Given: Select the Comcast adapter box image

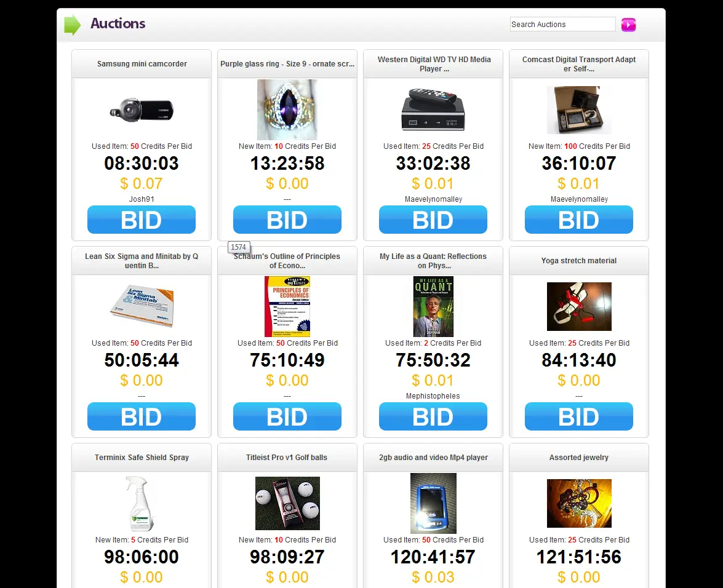Looking at the screenshot, I should coord(579,109).
